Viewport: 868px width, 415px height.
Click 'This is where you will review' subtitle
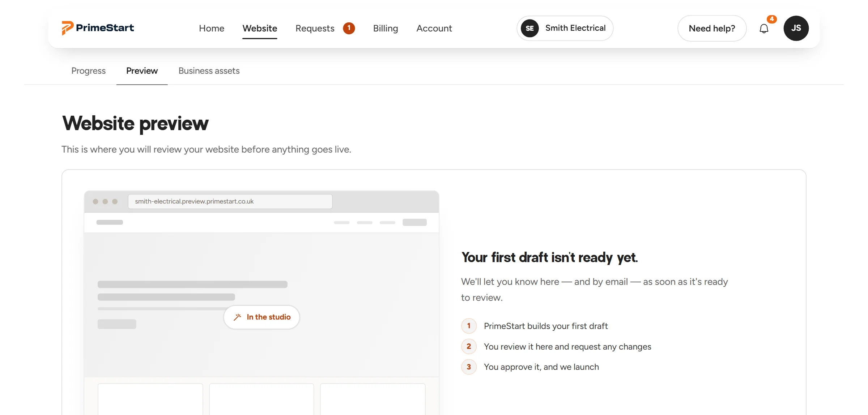(x=206, y=149)
